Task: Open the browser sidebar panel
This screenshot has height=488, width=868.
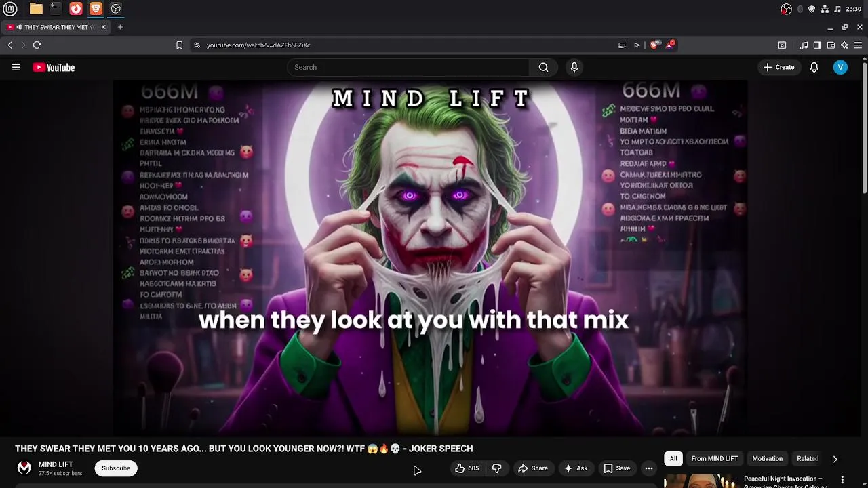Action: [x=817, y=45]
